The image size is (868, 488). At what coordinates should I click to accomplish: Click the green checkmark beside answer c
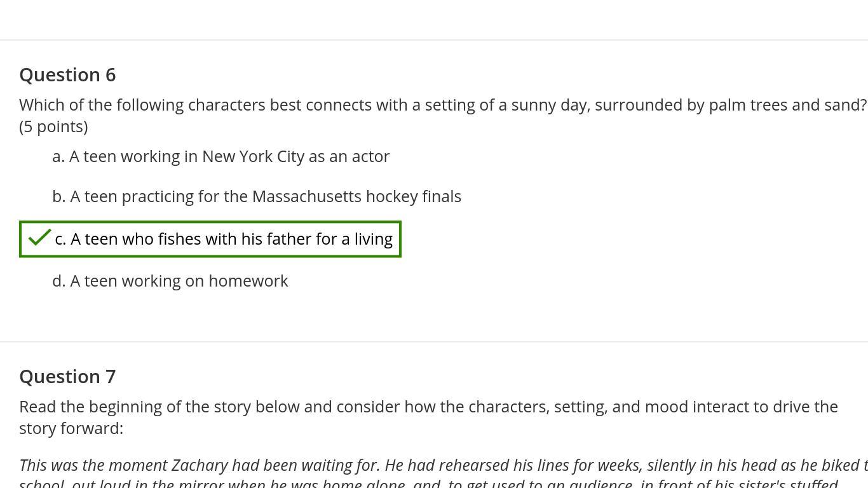39,238
